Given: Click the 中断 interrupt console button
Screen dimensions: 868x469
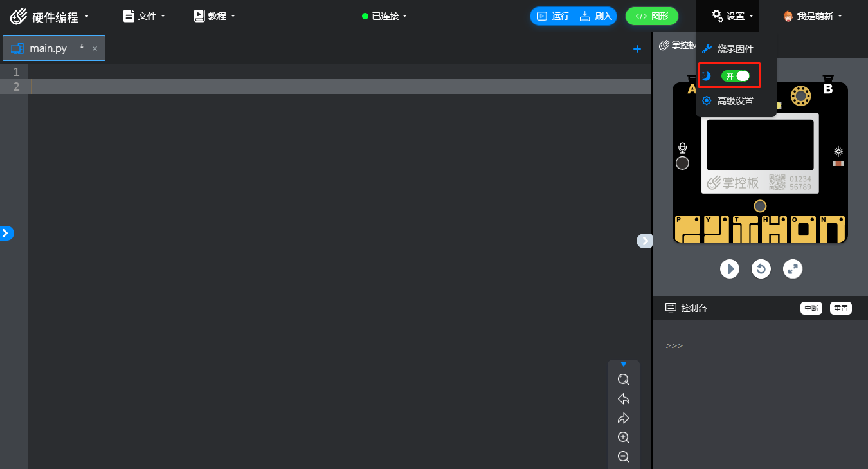Looking at the screenshot, I should pyautogui.click(x=811, y=308).
